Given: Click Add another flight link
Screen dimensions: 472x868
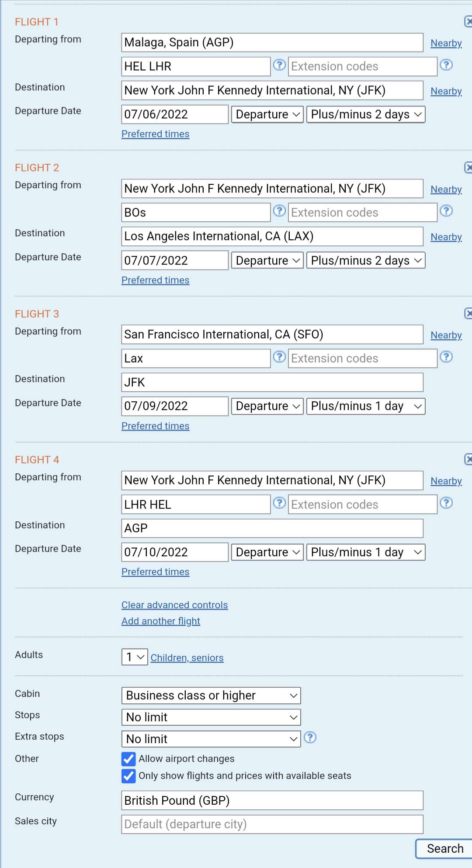Looking at the screenshot, I should pyautogui.click(x=161, y=621).
